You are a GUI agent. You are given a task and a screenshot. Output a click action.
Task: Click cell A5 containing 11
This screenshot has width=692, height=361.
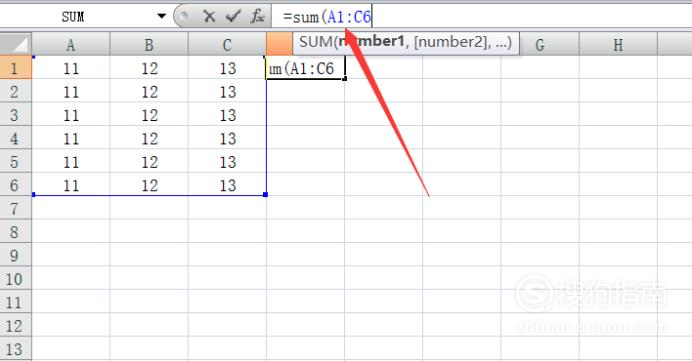(71, 162)
